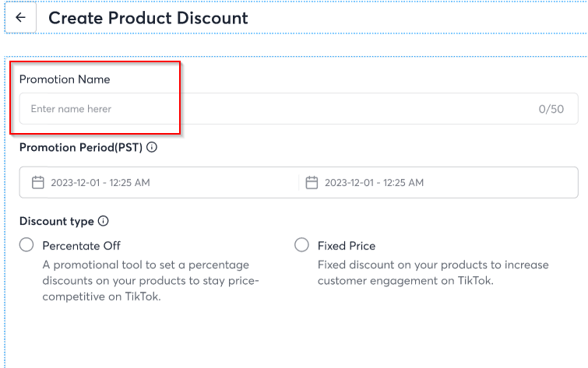Click the 'Discount type' label text
Viewport: 588px width, 368px height.
pos(57,221)
